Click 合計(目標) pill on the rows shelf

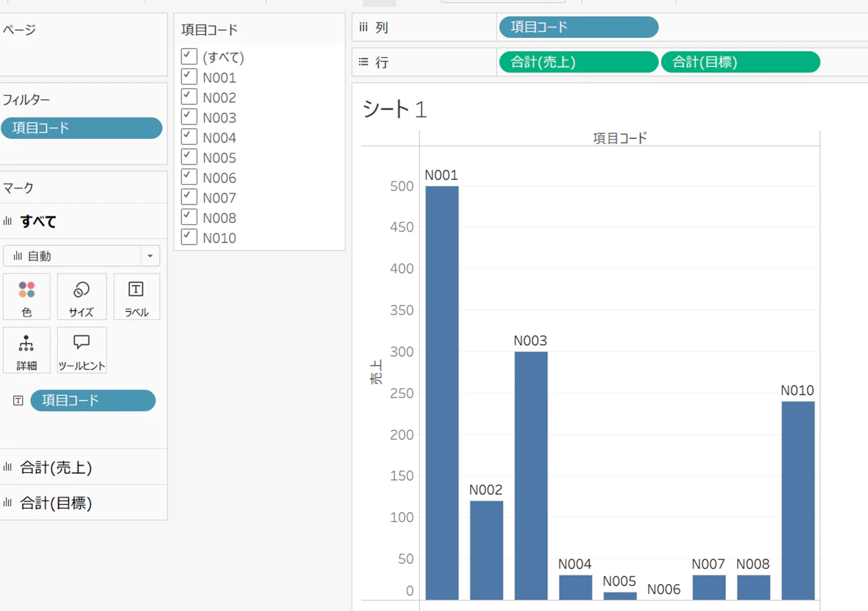click(x=740, y=62)
